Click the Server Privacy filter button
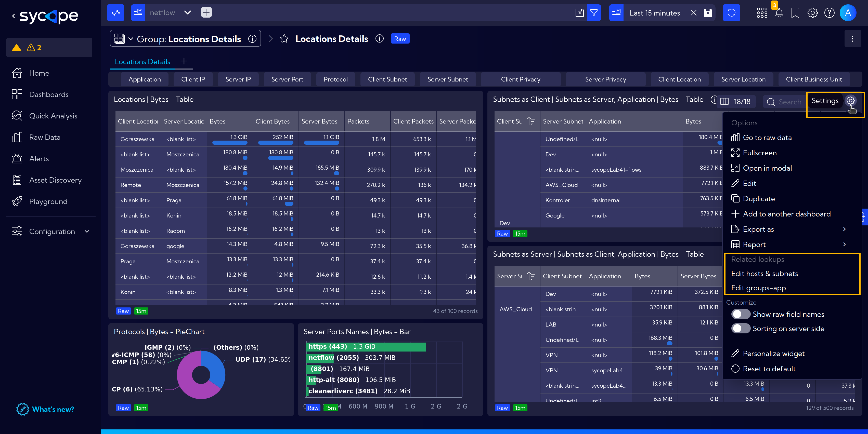 605,79
